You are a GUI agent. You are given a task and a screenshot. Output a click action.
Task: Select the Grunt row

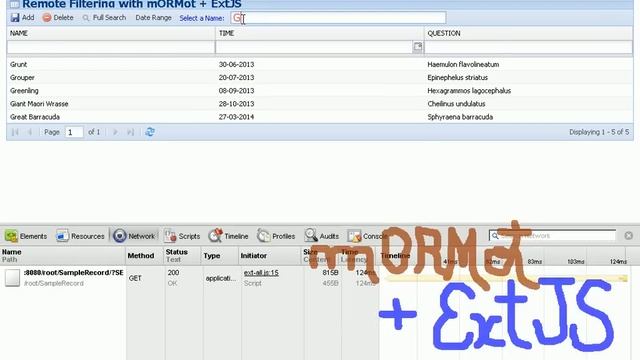click(320, 64)
